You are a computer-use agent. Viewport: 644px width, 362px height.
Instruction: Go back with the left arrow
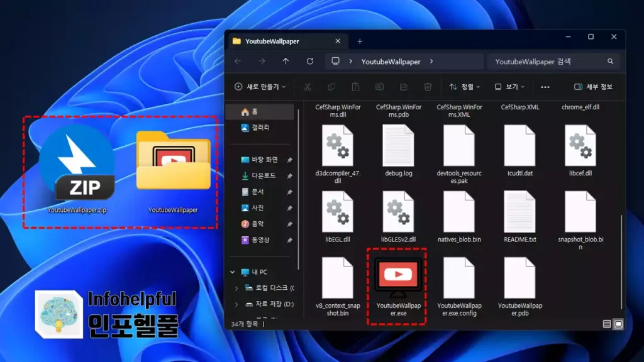[237, 62]
